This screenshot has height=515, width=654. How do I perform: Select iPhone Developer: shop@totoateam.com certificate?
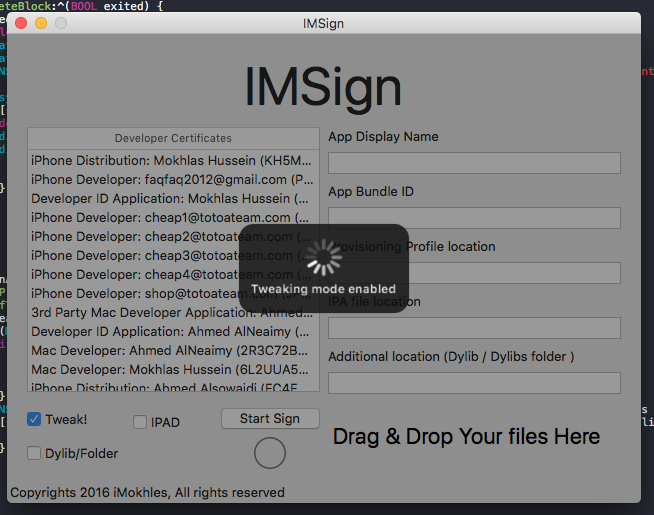[x=174, y=294]
